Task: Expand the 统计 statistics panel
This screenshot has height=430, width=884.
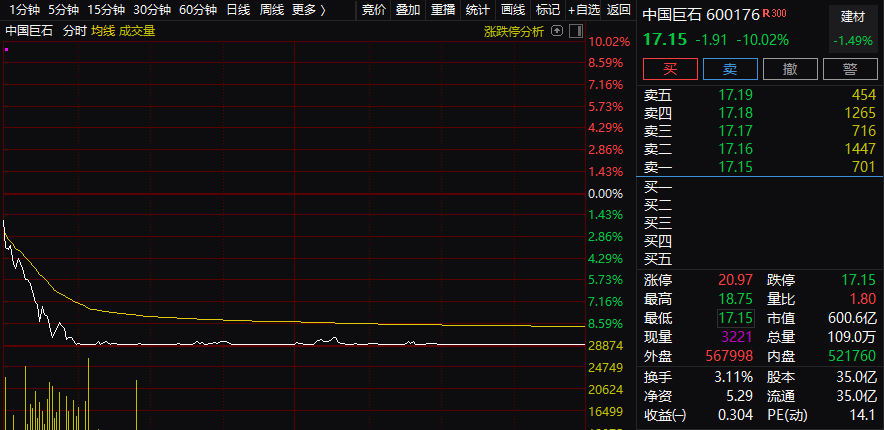Action: [477, 10]
